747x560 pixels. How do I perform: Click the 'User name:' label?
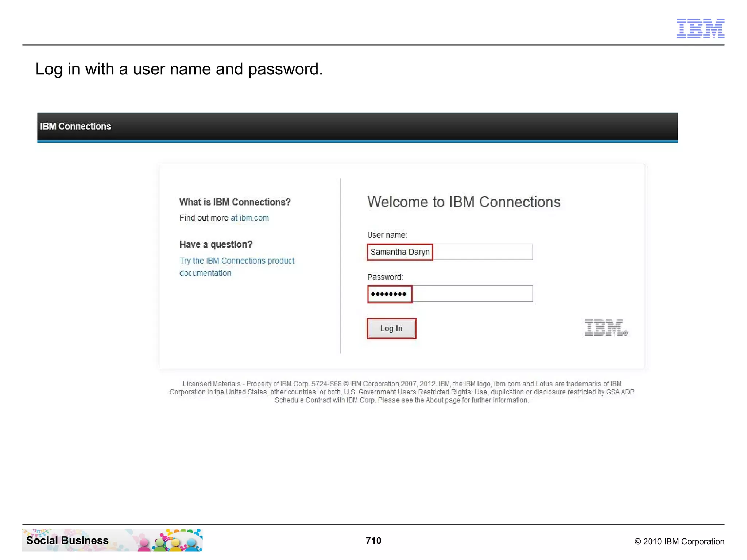coord(387,235)
